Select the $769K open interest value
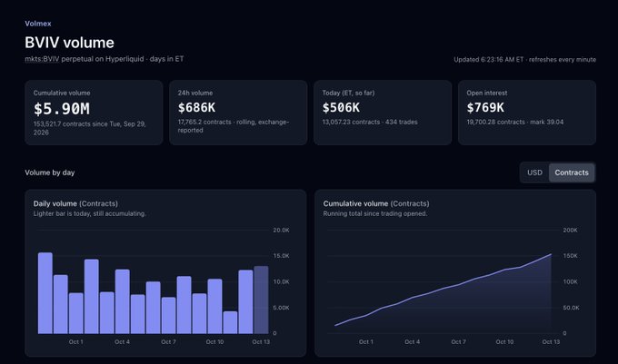 tap(485, 107)
